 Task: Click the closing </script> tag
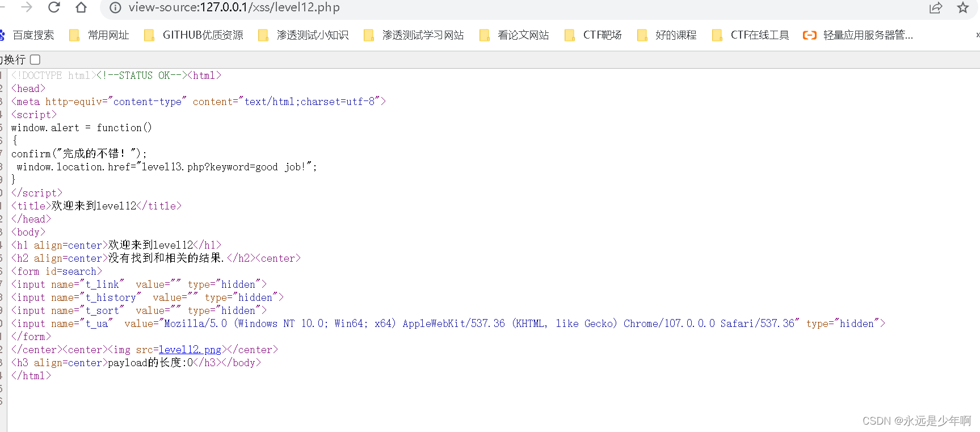click(37, 193)
